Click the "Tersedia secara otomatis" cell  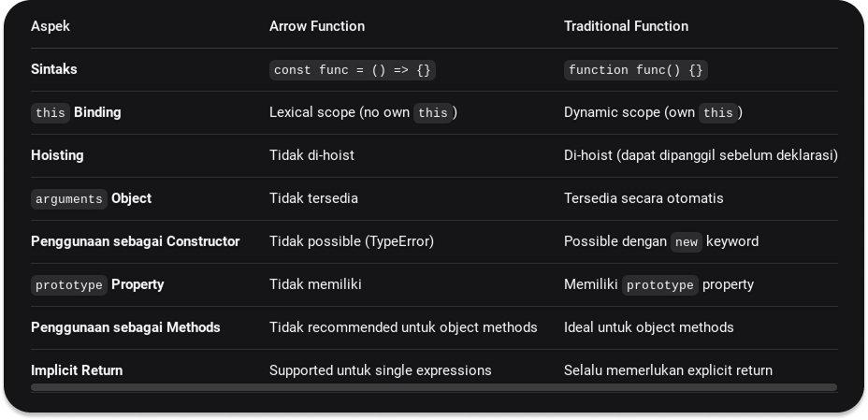pyautogui.click(x=644, y=198)
